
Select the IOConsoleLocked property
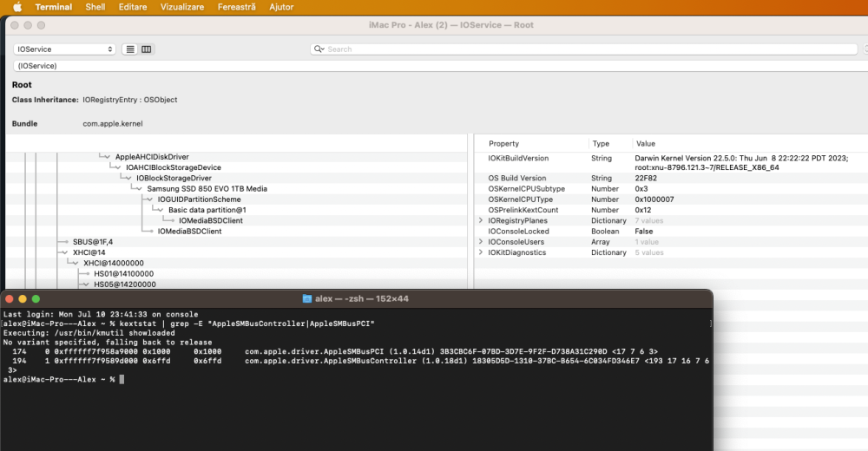(x=519, y=232)
